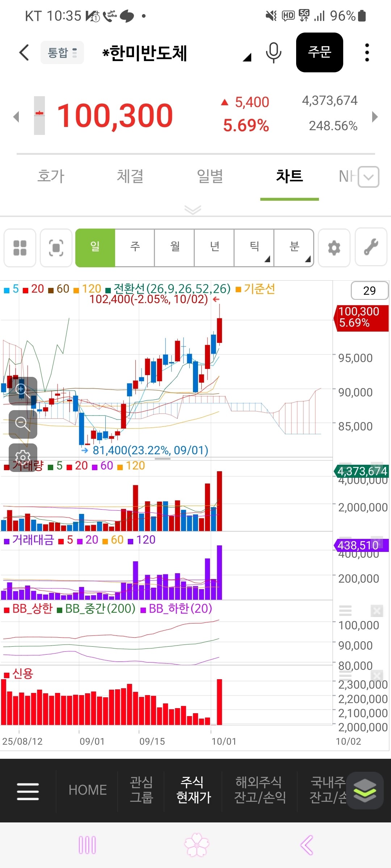
Task: Tap the 거래대금 indicator label
Action: click(29, 540)
